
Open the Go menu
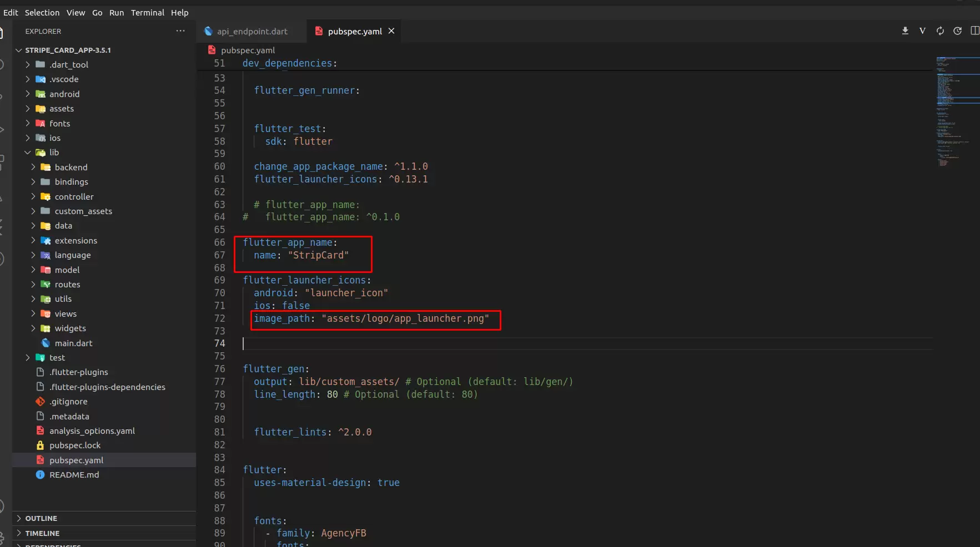(97, 12)
